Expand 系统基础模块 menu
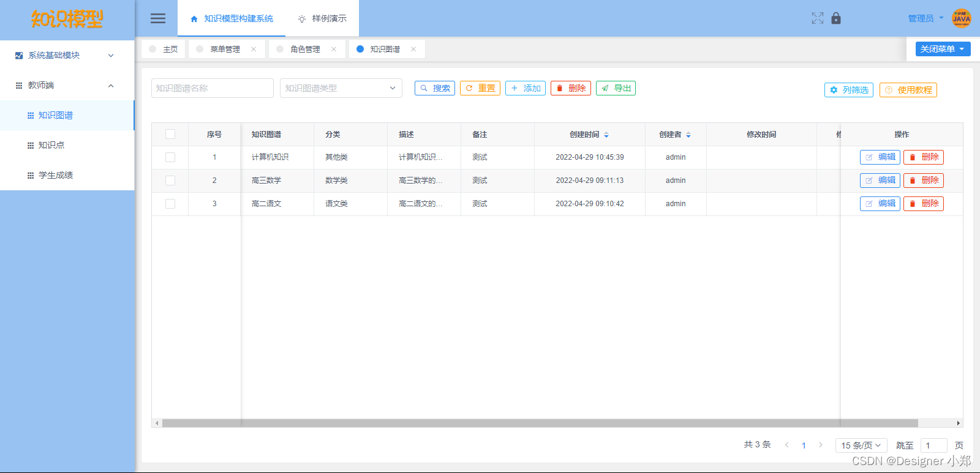Viewport: 980px width, 473px height. tap(67, 55)
